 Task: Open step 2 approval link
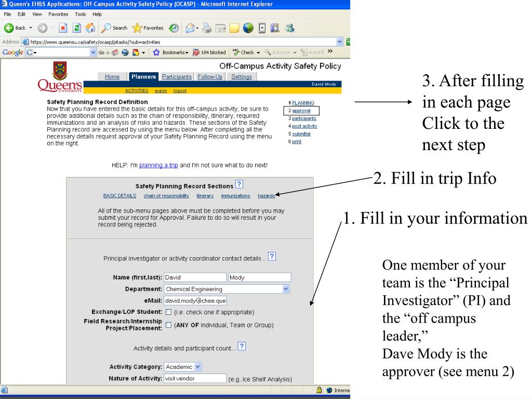point(301,111)
